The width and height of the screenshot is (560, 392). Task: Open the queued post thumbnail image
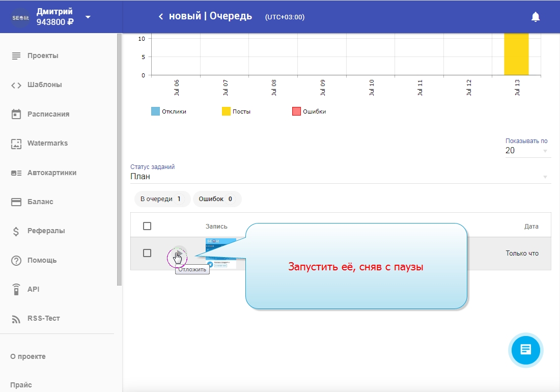(x=220, y=253)
